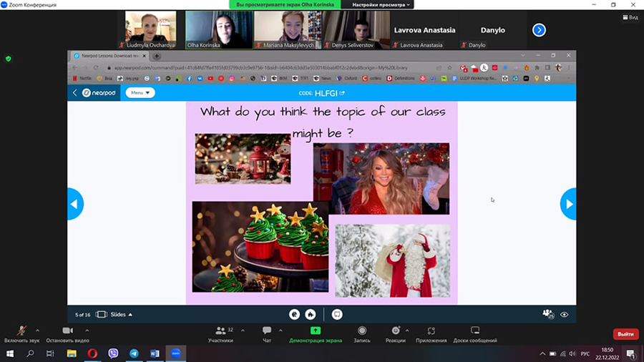Expand the Slides panel
644x362 pixels.
pyautogui.click(x=114, y=314)
